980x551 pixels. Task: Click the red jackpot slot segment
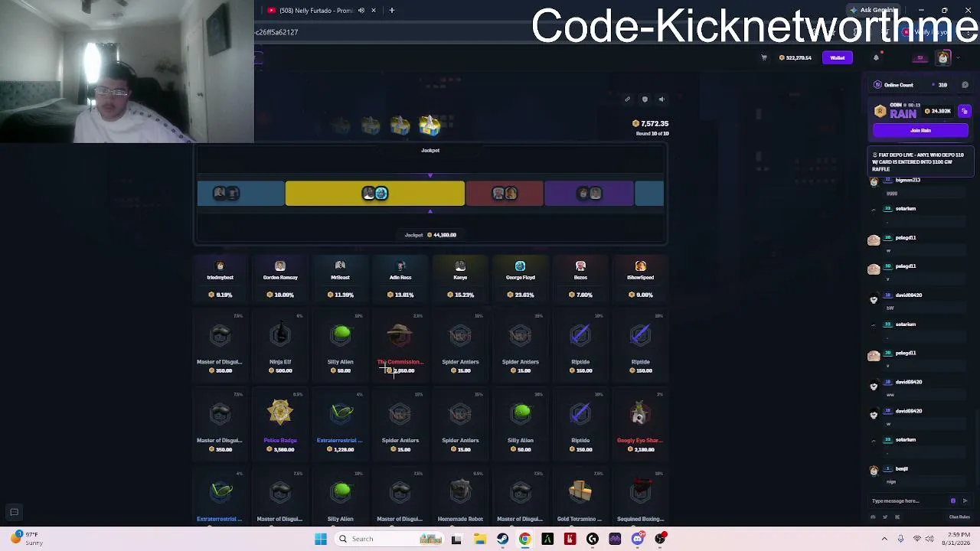pos(505,194)
